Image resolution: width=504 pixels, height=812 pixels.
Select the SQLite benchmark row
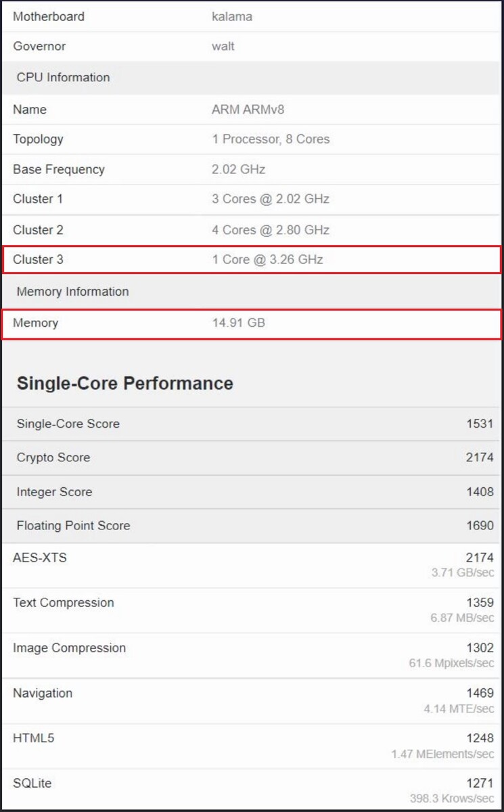(250, 790)
